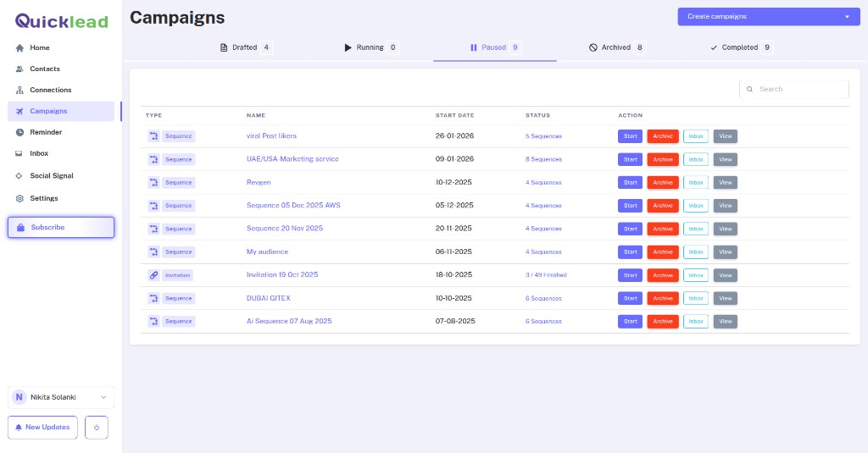Click the sequence type icon for My audience
The width and height of the screenshot is (868, 453).
click(x=153, y=251)
